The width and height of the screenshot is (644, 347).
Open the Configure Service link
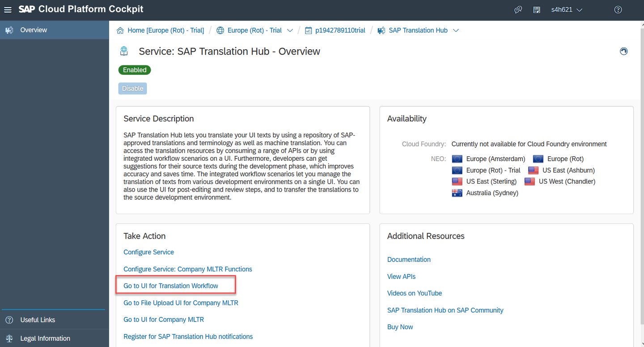148,252
